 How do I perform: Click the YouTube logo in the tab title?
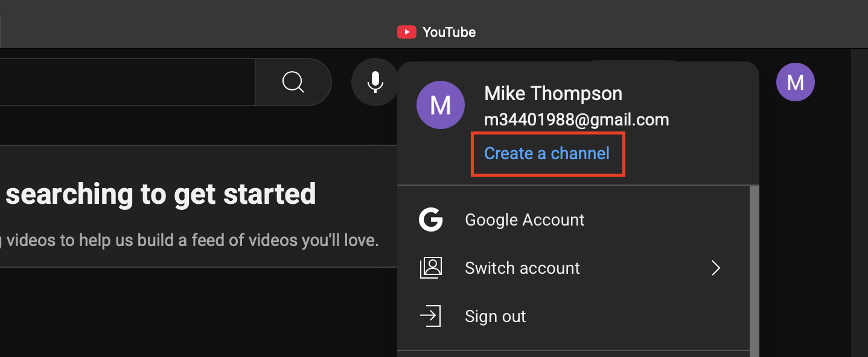click(x=406, y=32)
